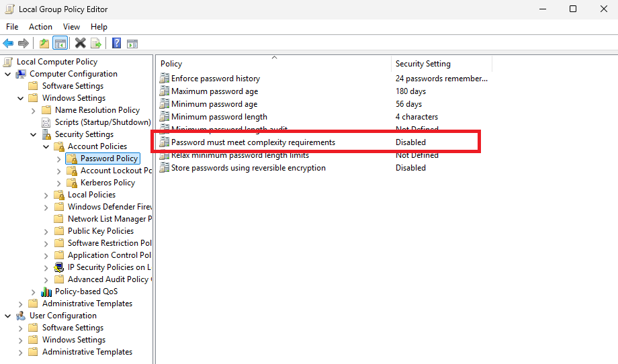Click the Export List toolbar icon
The height and width of the screenshot is (364, 618).
[96, 44]
